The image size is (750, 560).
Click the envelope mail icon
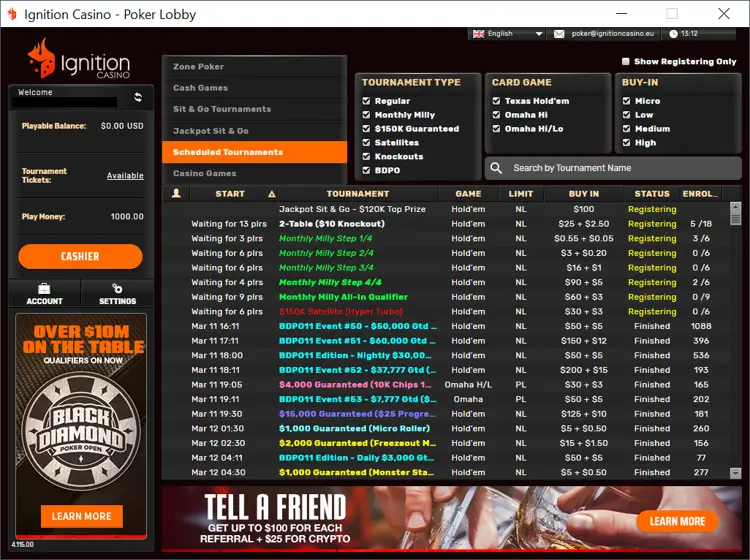pos(559,34)
